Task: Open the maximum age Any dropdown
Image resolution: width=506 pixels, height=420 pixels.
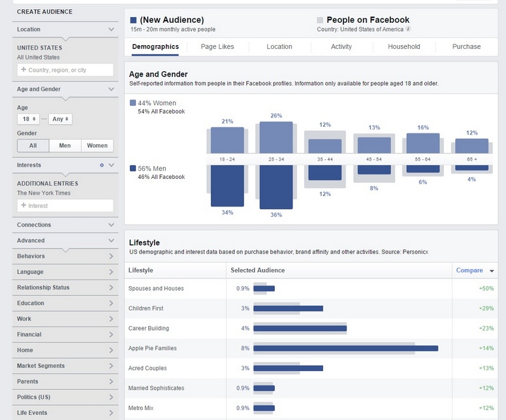Action: 60,119
